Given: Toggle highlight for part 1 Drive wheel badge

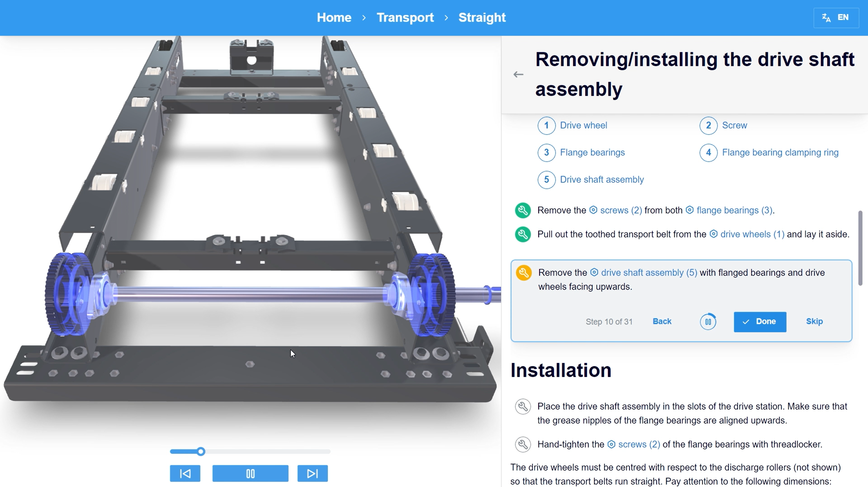Looking at the screenshot, I should tap(546, 125).
